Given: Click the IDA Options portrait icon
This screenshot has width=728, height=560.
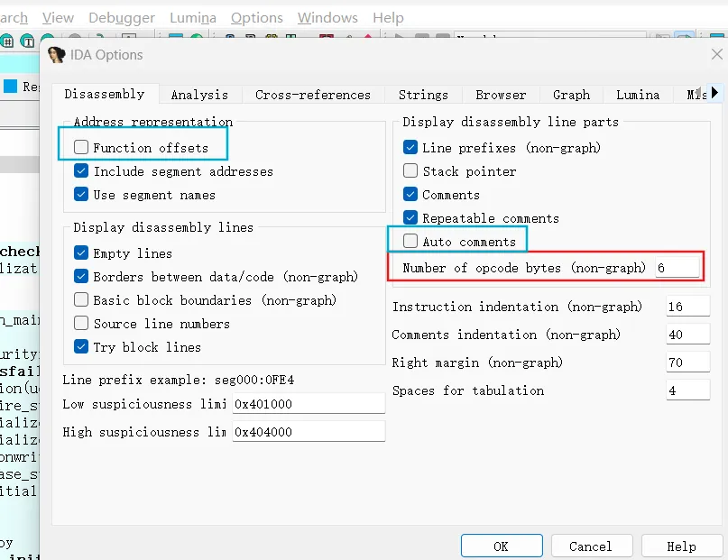Looking at the screenshot, I should tap(57, 55).
